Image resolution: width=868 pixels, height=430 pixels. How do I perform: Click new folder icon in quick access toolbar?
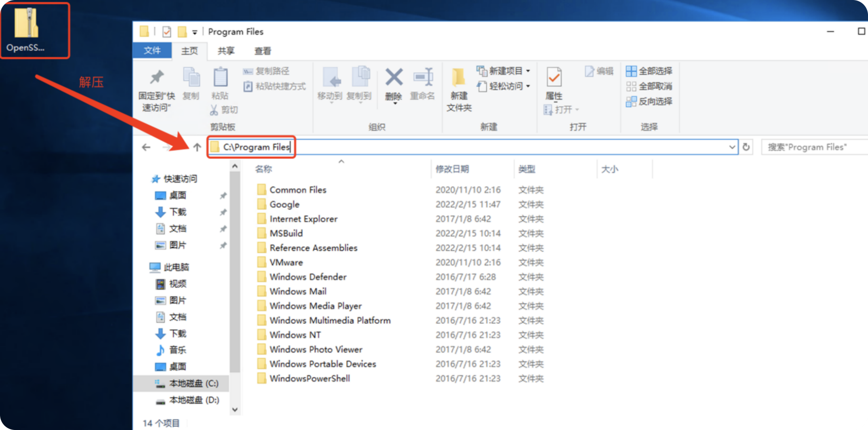tap(182, 32)
